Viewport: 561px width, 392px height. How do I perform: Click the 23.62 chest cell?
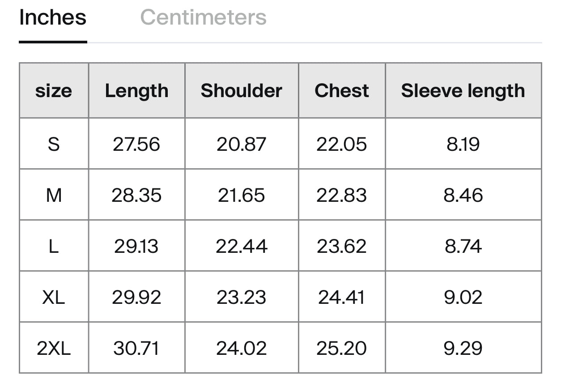(x=342, y=246)
